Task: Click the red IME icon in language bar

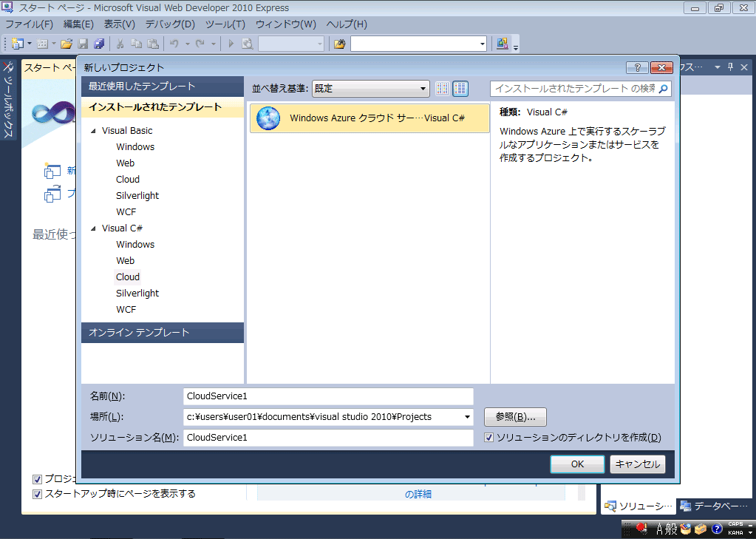Action: click(x=641, y=529)
